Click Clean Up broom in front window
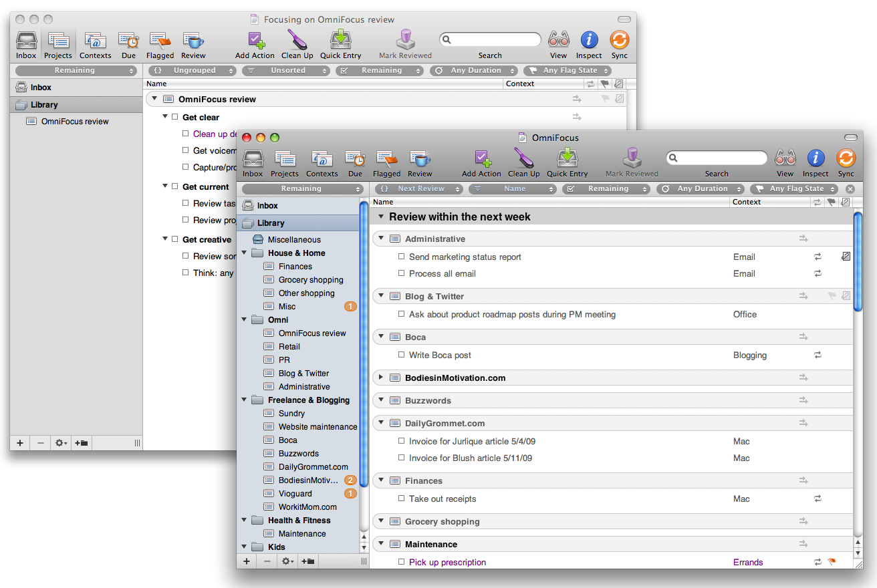This screenshot has width=877, height=588. [x=524, y=162]
